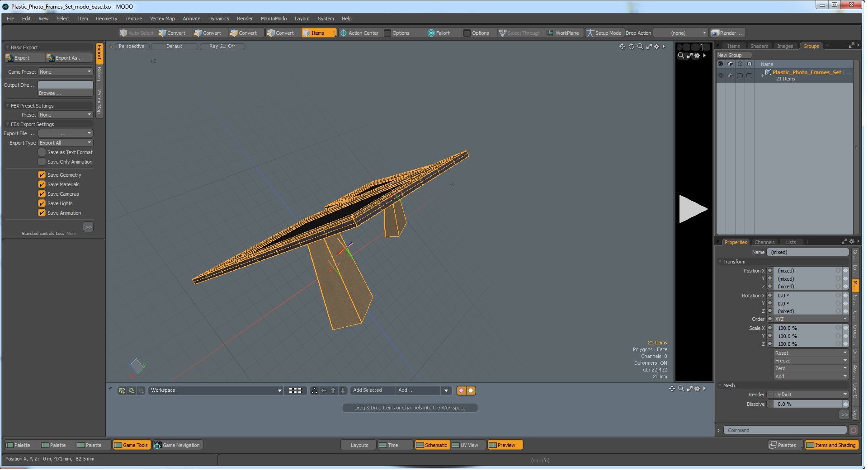The width and height of the screenshot is (868, 470).
Task: Open the Workspace dropdown in schematic
Action: tap(216, 390)
